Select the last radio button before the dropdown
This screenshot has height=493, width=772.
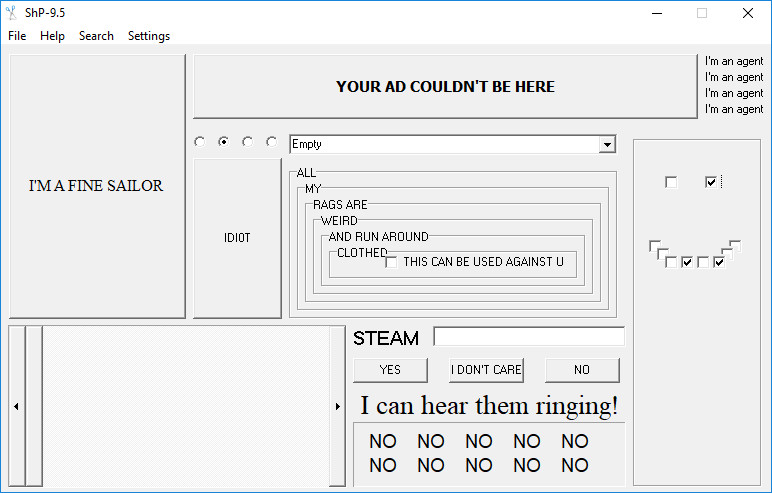point(271,142)
